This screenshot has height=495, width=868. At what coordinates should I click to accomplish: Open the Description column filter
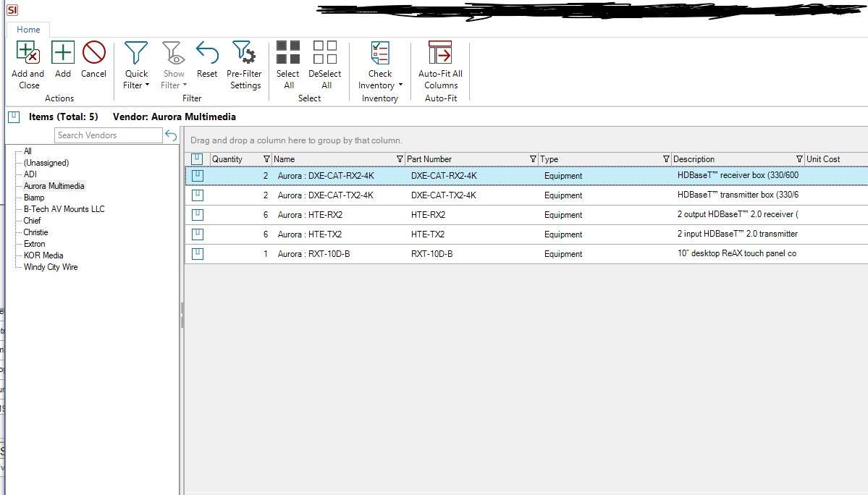(x=799, y=159)
